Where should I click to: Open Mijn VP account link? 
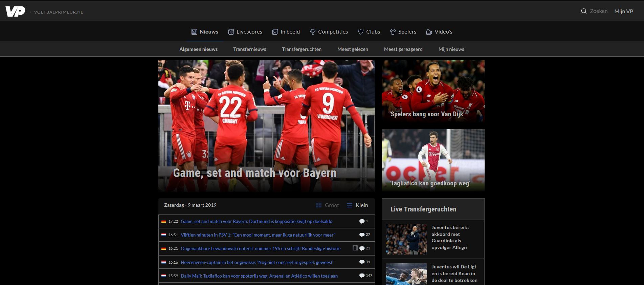(624, 11)
